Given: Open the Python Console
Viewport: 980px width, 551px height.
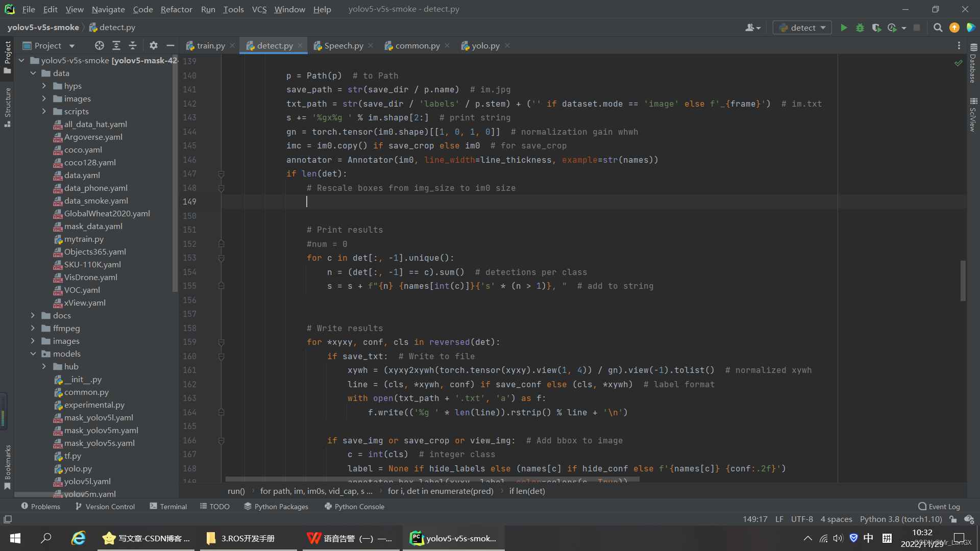Looking at the screenshot, I should coord(355,507).
